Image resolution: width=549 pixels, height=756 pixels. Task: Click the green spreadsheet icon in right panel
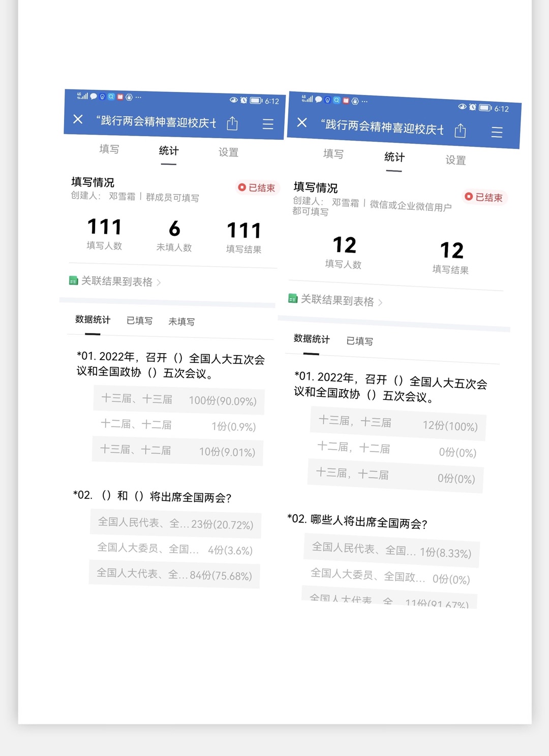click(293, 298)
